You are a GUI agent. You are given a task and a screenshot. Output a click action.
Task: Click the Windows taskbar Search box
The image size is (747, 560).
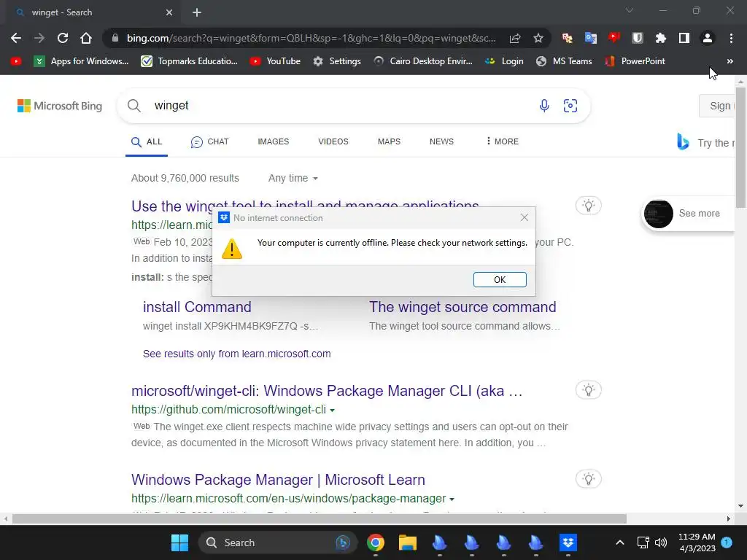(x=277, y=542)
